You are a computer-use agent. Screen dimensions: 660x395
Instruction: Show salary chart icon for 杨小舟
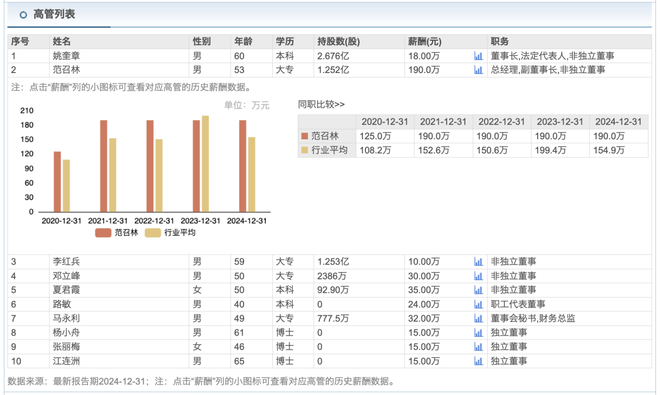pos(478,333)
